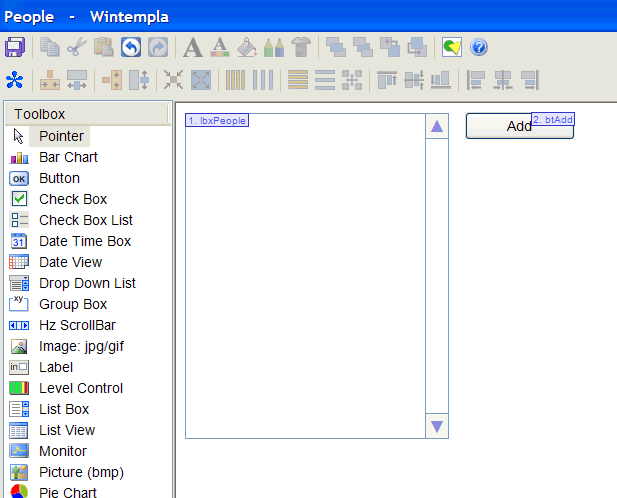This screenshot has width=617, height=498.
Task: Align selected controls to vertical middle
Action: (414, 80)
